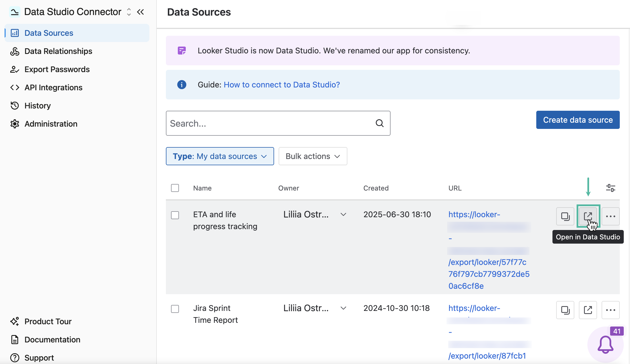This screenshot has height=364, width=630.
Task: Open the Documentation link
Action: [52, 340]
